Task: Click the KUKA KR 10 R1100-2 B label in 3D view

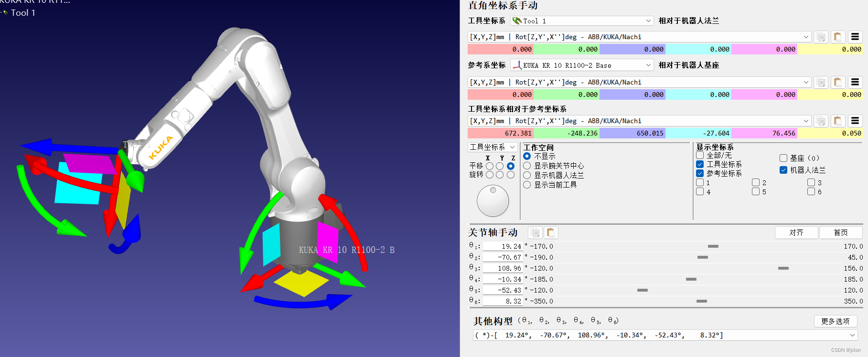Action: pyautogui.click(x=347, y=250)
